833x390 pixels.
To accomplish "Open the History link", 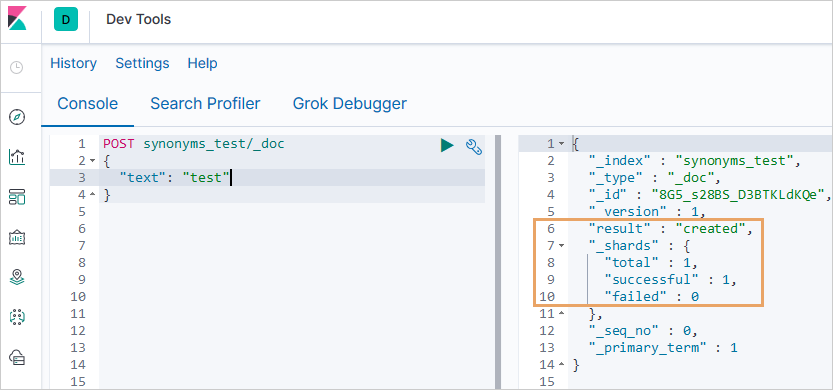I will click(x=73, y=64).
